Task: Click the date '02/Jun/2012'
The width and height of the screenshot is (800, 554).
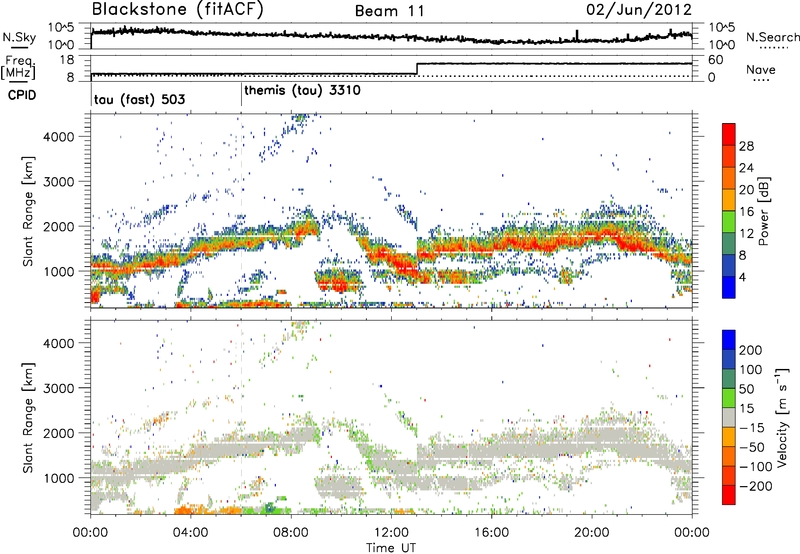Action: click(639, 10)
